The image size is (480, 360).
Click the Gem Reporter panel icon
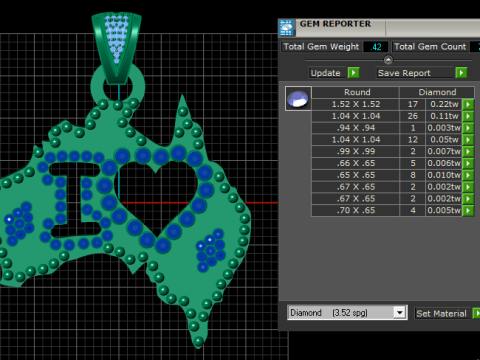[x=286, y=27]
